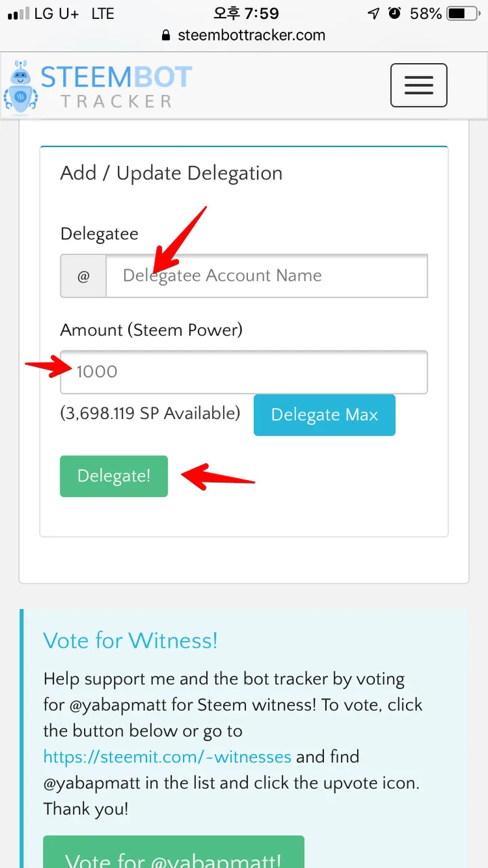
Task: Tap the battery icon in status bar
Action: 467,14
